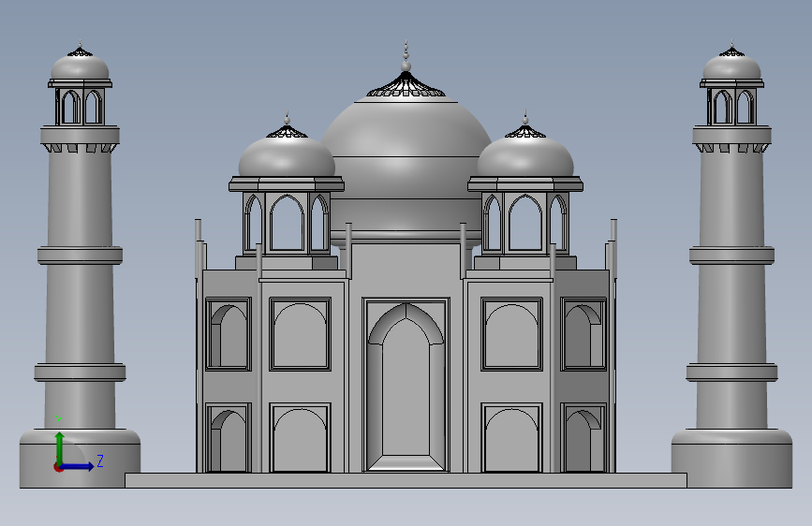The width and height of the screenshot is (812, 526).
Task: Click the "Y" axis label
Action: (59, 421)
